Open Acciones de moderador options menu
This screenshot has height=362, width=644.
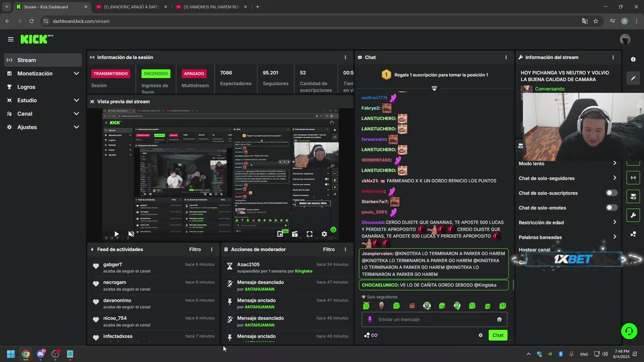point(345,249)
